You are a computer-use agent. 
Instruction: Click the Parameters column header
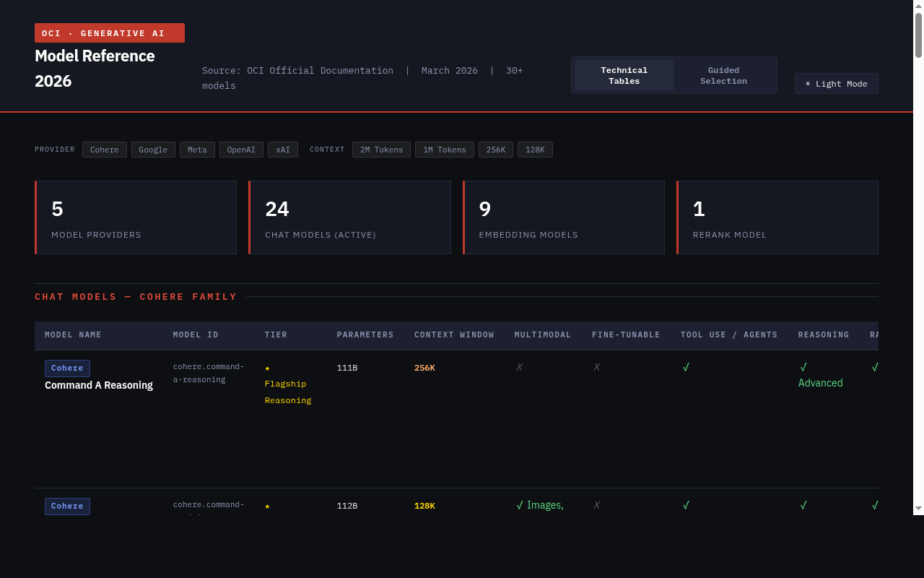pyautogui.click(x=365, y=335)
